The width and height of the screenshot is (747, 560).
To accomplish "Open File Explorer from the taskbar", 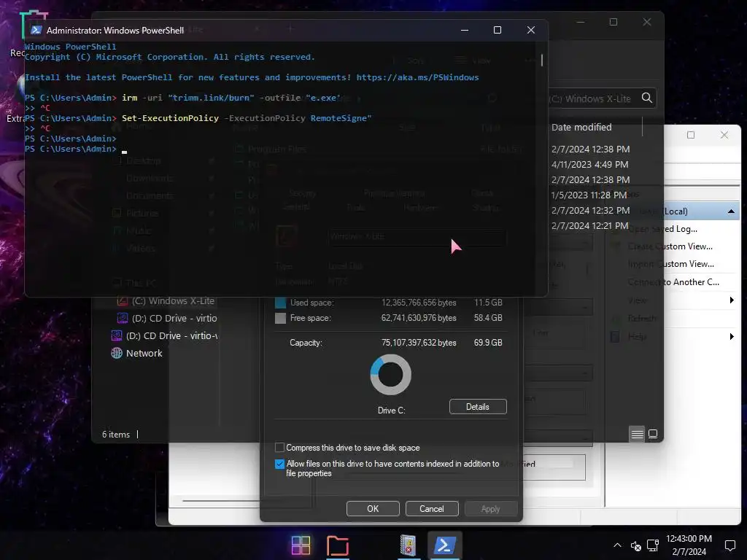I will (338, 545).
